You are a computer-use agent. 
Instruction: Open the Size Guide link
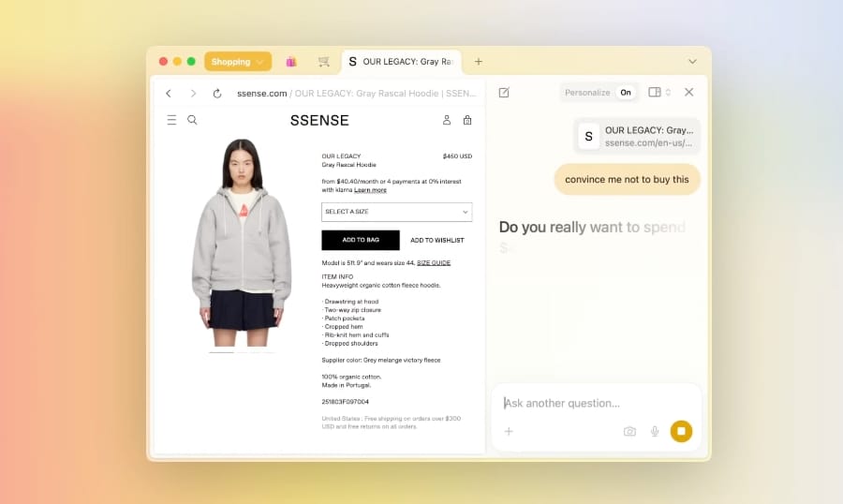[434, 262]
